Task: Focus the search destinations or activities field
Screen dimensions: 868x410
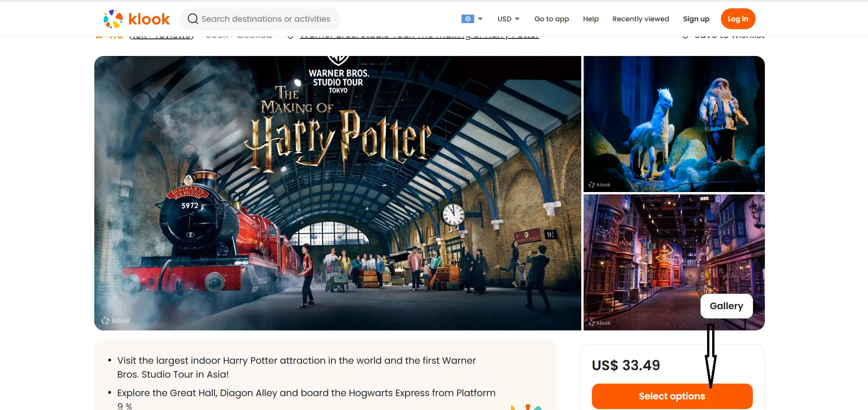Action: 260,19
